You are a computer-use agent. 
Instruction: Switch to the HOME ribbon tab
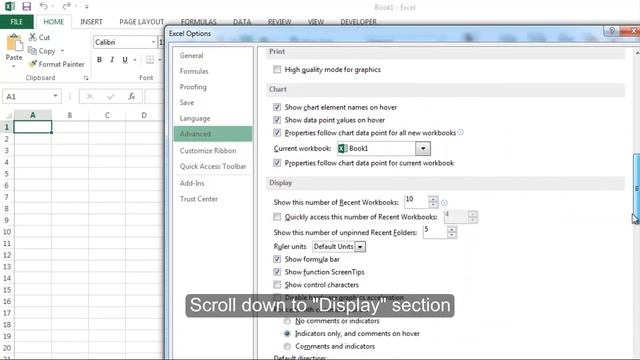pyautogui.click(x=53, y=22)
